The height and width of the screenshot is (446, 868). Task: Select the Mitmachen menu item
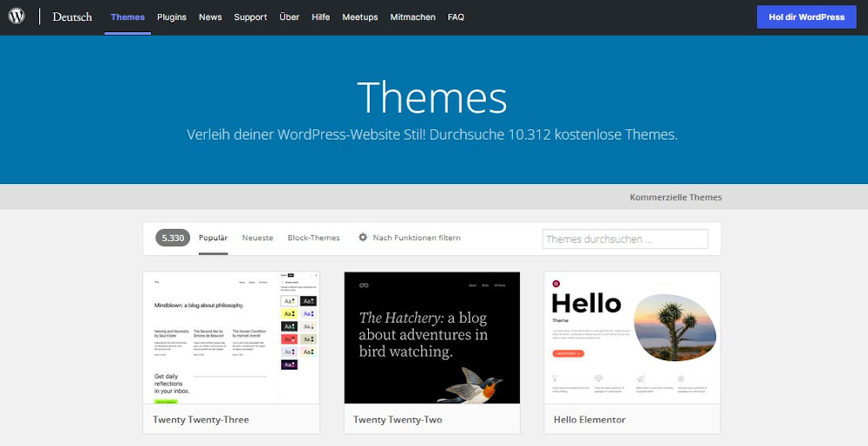pos(412,17)
